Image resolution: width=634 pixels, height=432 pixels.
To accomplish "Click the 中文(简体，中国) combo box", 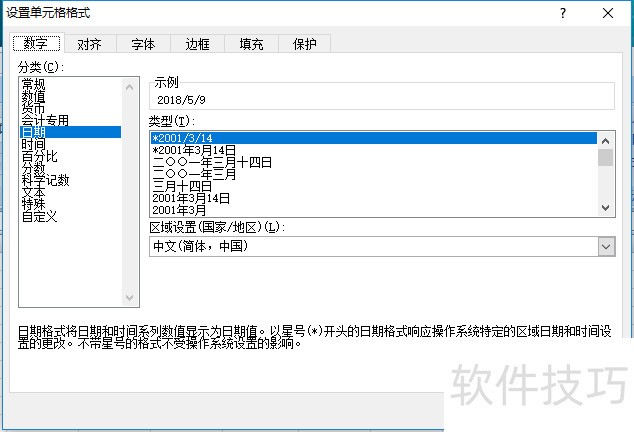I will pyautogui.click(x=382, y=247).
